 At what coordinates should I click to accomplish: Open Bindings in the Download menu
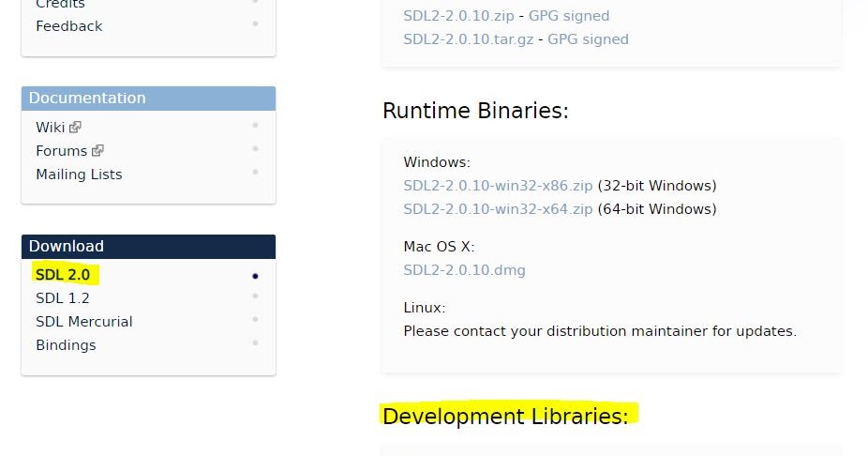[66, 345]
